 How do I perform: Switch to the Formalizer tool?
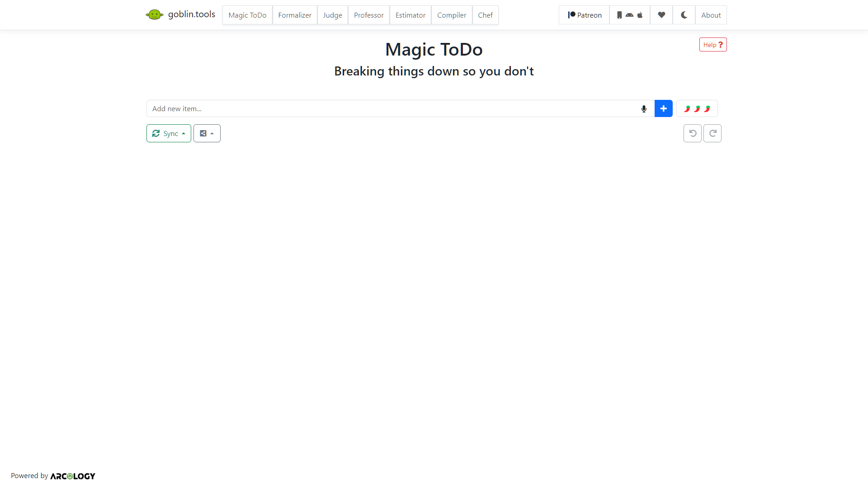tap(295, 15)
